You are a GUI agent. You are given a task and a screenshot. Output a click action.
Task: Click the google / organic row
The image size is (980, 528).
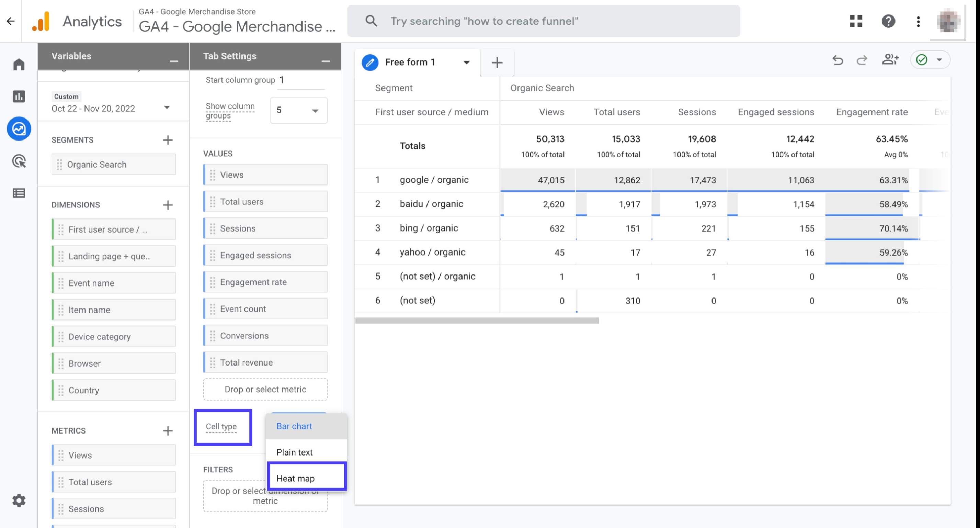click(652, 180)
